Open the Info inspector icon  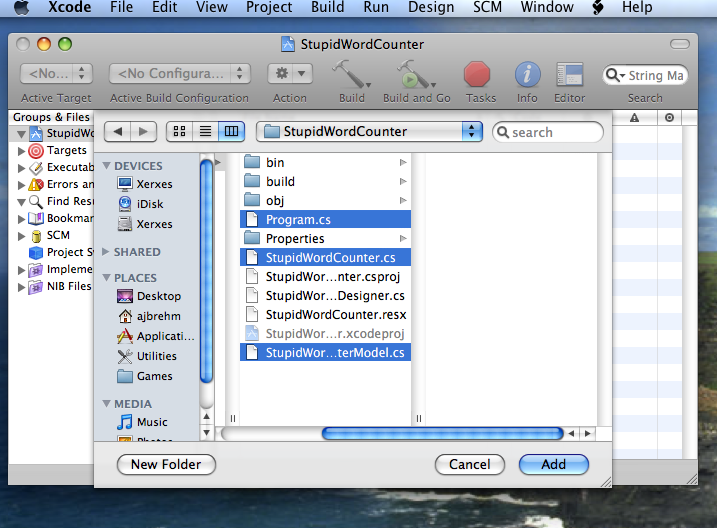527,75
